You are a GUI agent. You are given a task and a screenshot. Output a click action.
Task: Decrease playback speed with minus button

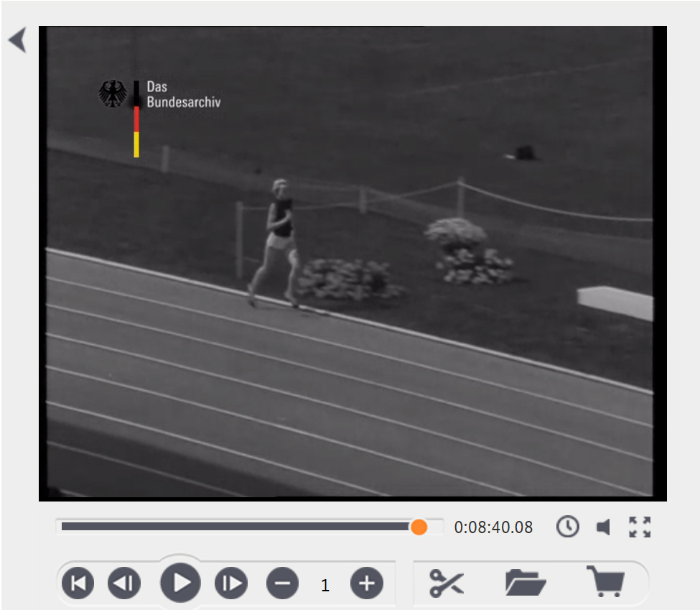point(282,583)
